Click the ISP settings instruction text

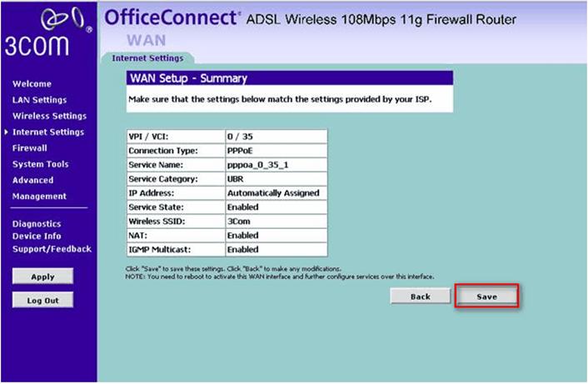point(280,99)
